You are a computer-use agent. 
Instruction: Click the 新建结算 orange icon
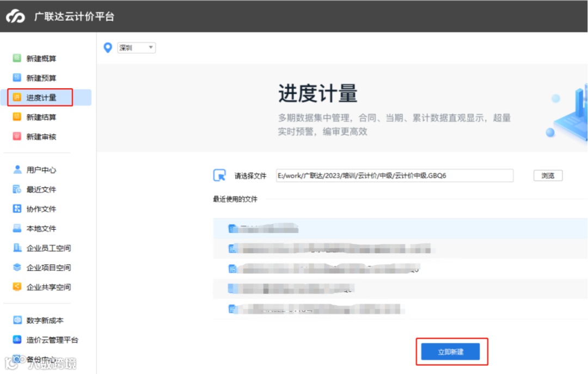[17, 117]
